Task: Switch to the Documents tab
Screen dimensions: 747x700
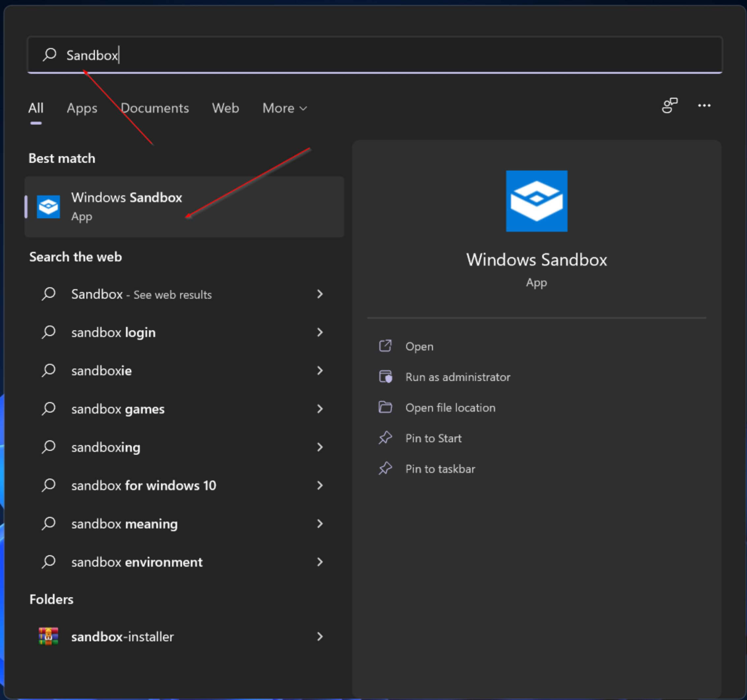Action: pos(155,108)
